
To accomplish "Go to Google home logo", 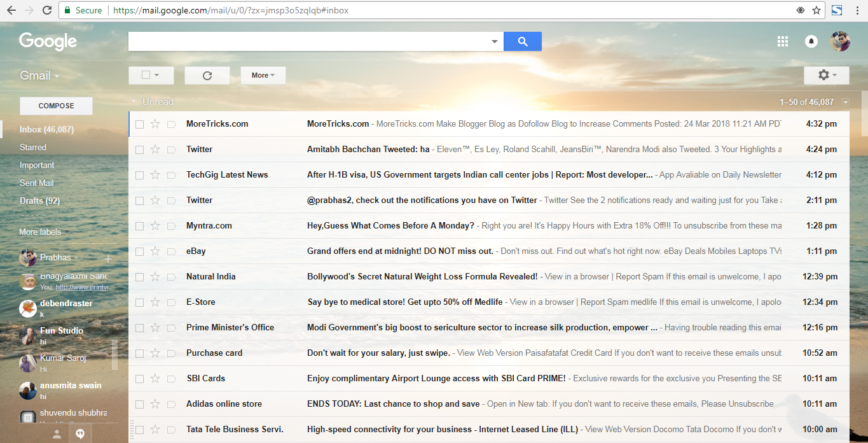I will click(x=48, y=42).
